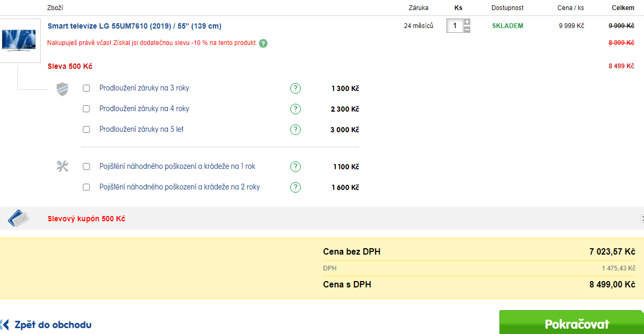Click the SKLADEM availability status

[x=507, y=26]
